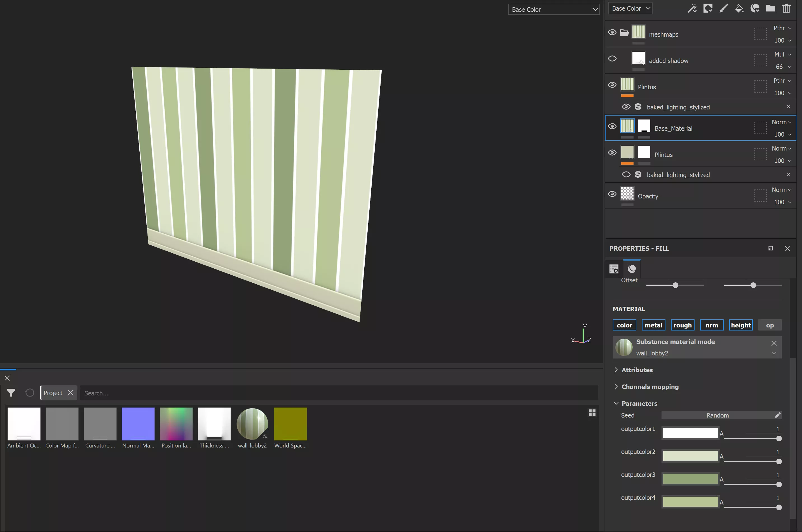Click the add effect magic wand icon
The height and width of the screenshot is (532, 802).
[692, 8]
